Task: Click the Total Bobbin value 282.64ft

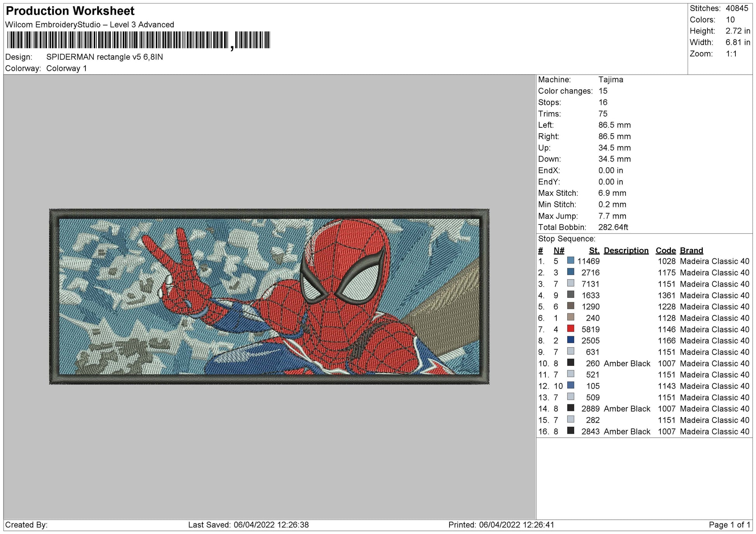Action: [x=613, y=227]
